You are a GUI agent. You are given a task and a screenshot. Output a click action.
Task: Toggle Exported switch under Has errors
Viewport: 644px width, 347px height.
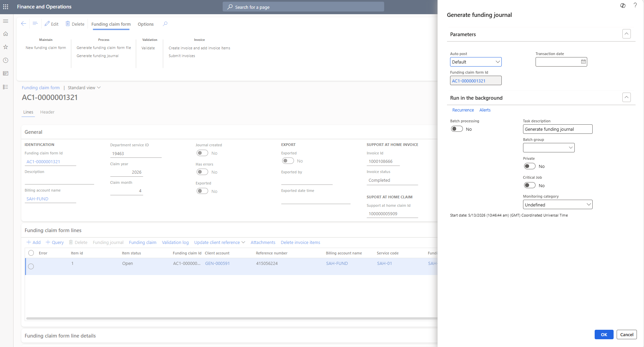(202, 191)
